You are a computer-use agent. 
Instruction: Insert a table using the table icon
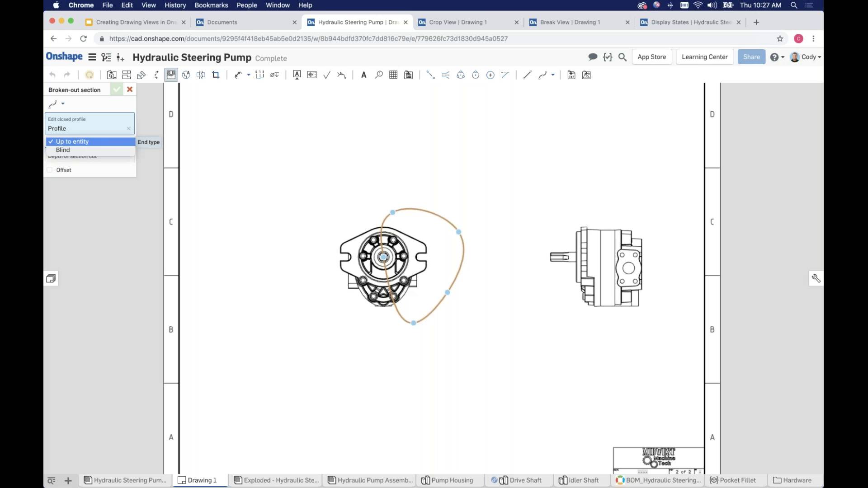point(393,75)
